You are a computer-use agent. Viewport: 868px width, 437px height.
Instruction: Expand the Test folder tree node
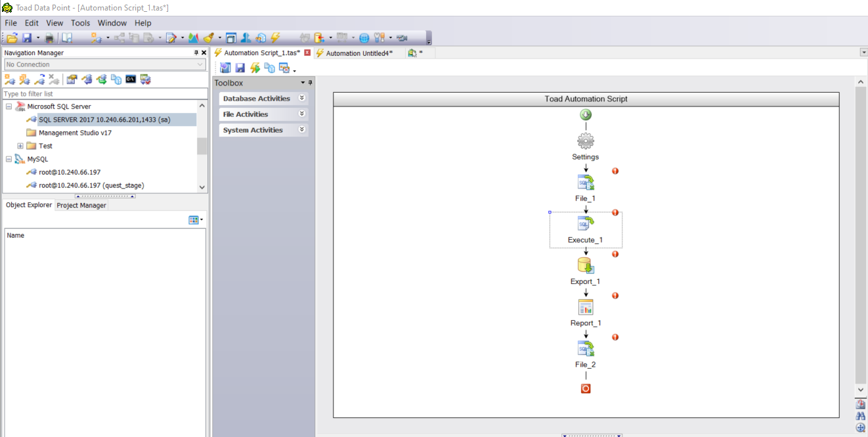[x=20, y=146]
